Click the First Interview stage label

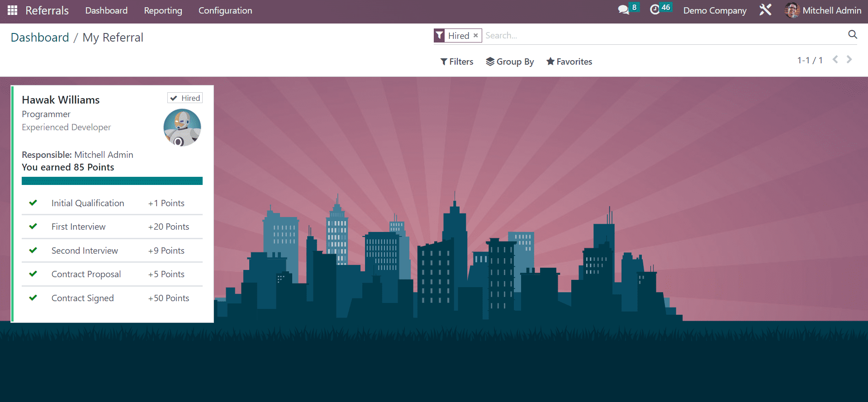tap(78, 227)
